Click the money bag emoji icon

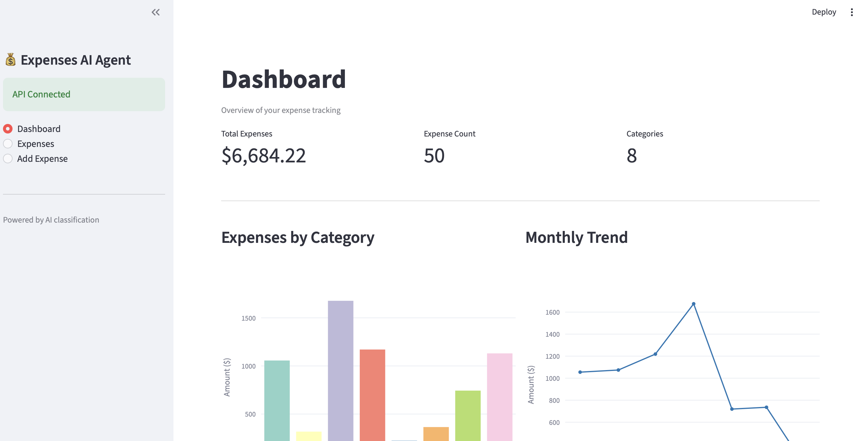pyautogui.click(x=10, y=60)
